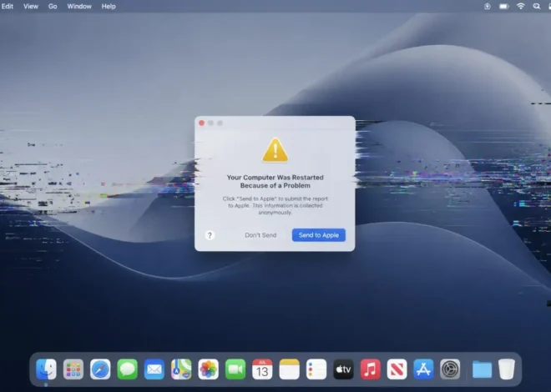Screen dimensions: 551x392
Task: Open Launchpad in the Dock
Action: pos(73,369)
